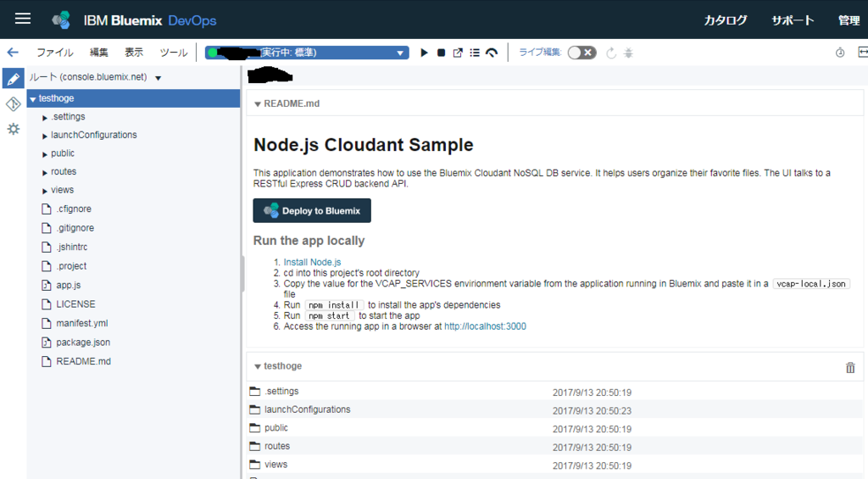The image size is (868, 479).
Task: Open .jshintrc file in tree
Action: [71, 247]
